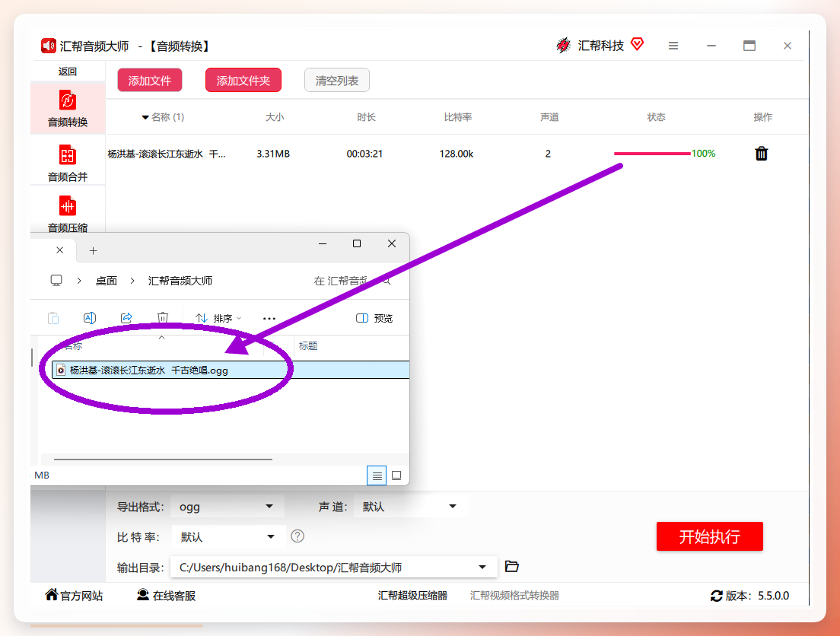Click the red heart VIP icon

click(637, 44)
